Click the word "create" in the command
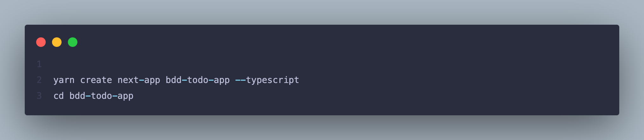644x140 pixels. click(96, 80)
